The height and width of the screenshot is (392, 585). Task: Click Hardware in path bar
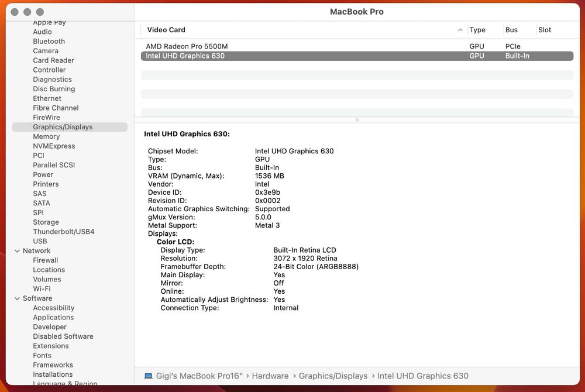coord(270,376)
